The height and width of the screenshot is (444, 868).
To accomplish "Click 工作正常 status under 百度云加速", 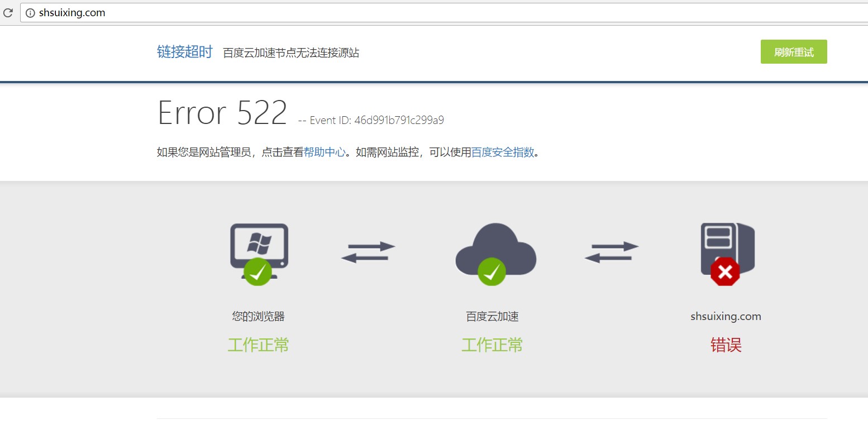I will 492,345.
